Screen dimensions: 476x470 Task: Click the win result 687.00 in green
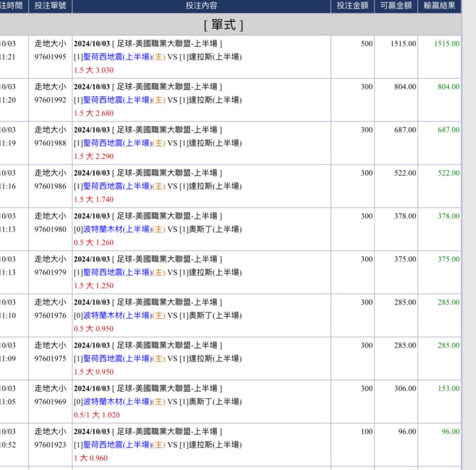click(448, 130)
